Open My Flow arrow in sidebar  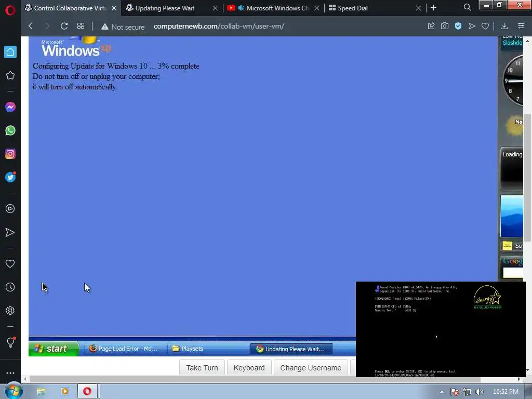pyautogui.click(x=10, y=232)
